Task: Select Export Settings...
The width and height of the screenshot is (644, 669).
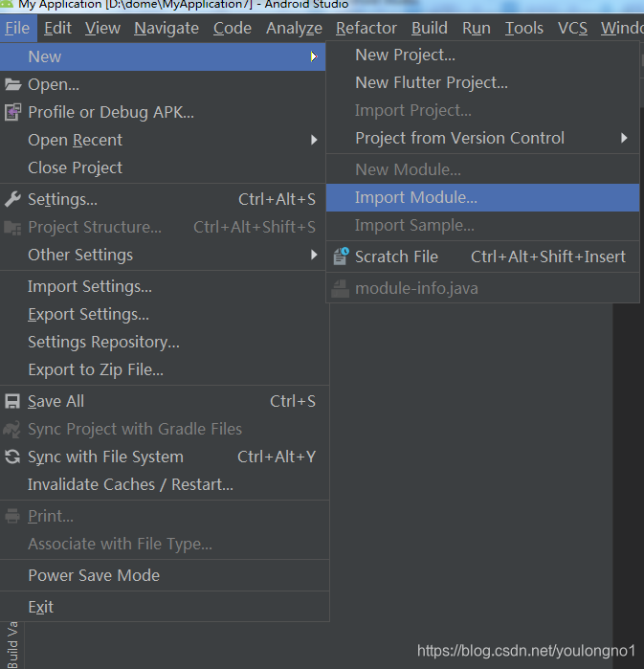Action: (x=165, y=314)
